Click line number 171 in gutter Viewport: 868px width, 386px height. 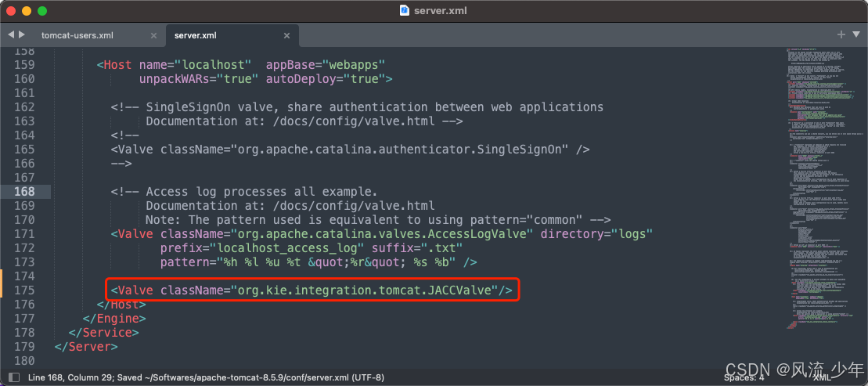[23, 233]
